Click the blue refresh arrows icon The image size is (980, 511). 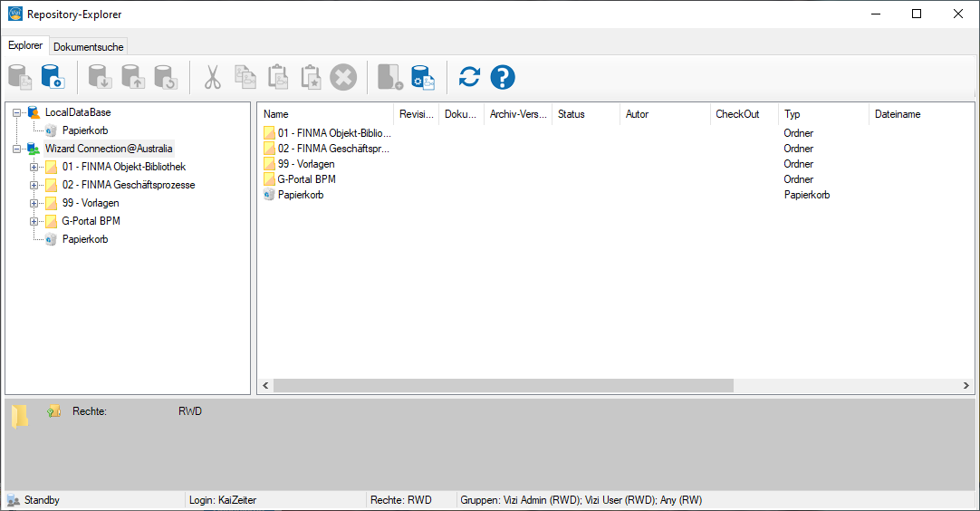[469, 77]
